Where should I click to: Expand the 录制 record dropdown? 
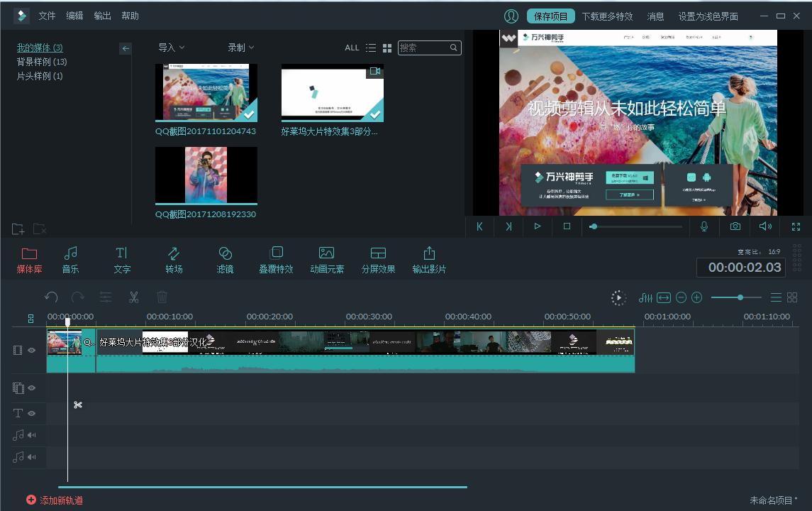point(240,48)
